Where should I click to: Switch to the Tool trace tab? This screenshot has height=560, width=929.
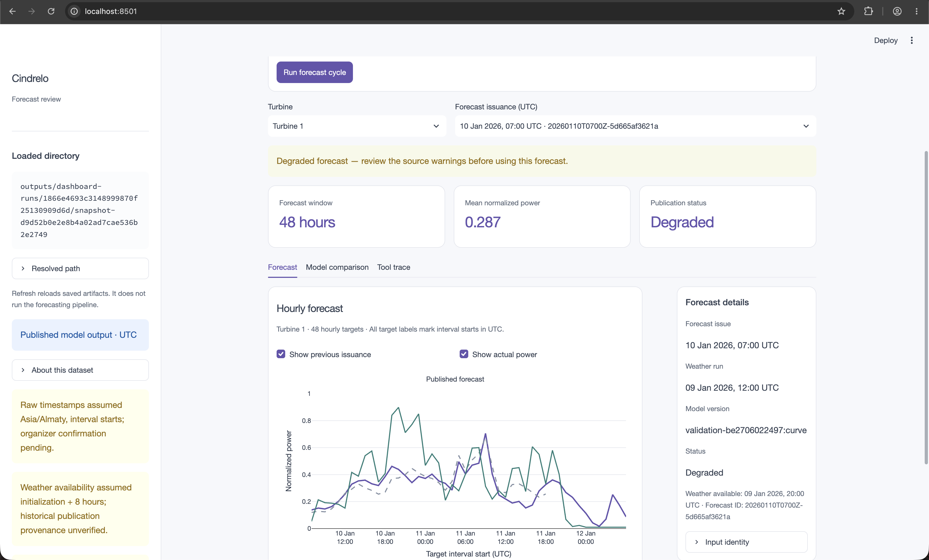click(x=394, y=267)
